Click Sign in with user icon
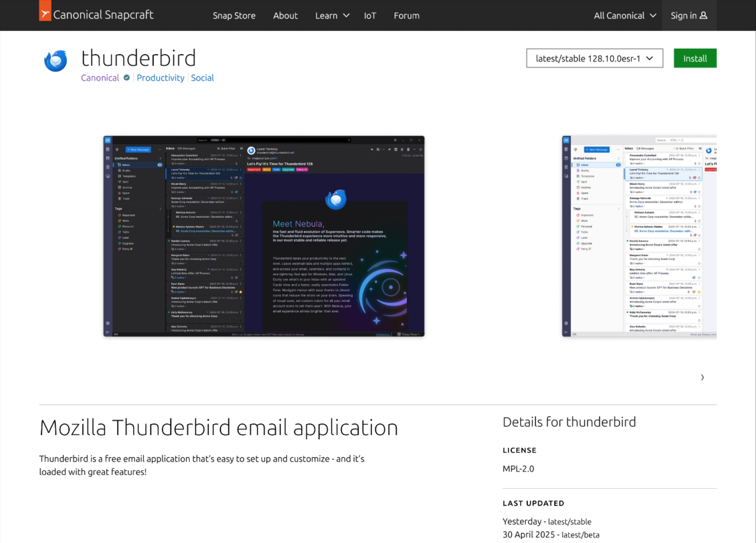 (x=689, y=16)
